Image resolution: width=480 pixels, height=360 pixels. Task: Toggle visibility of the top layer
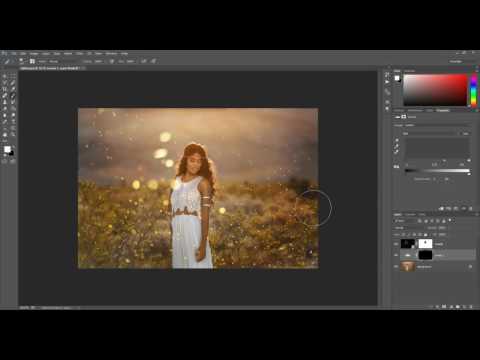(396, 244)
